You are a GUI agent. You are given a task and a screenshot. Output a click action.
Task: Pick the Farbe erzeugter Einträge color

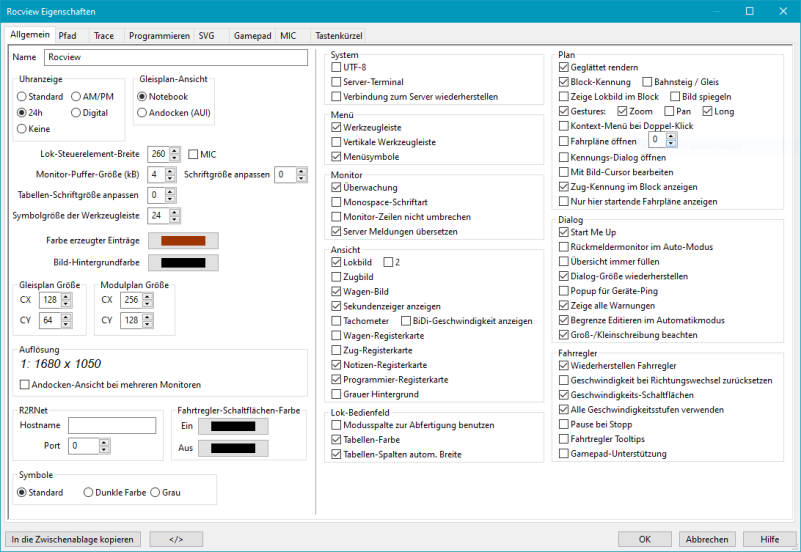(183, 240)
